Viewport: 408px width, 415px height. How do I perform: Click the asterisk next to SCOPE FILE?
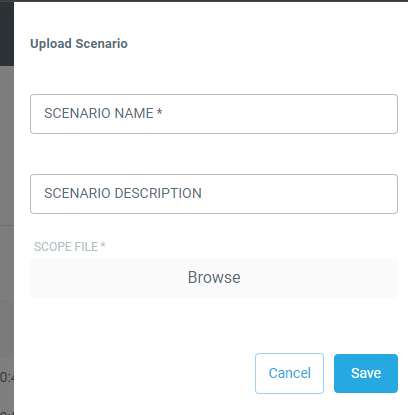coord(103,245)
